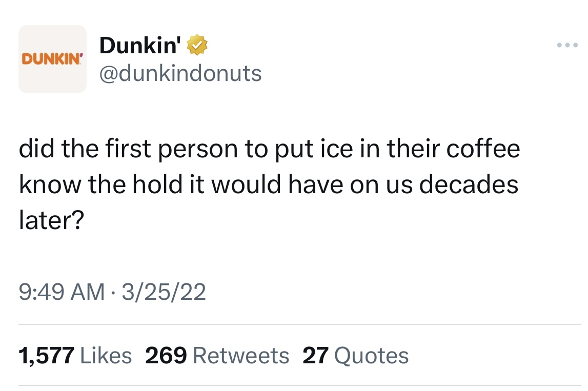The image size is (588, 391).
Task: View the 27 Quotes list
Action: click(x=355, y=355)
